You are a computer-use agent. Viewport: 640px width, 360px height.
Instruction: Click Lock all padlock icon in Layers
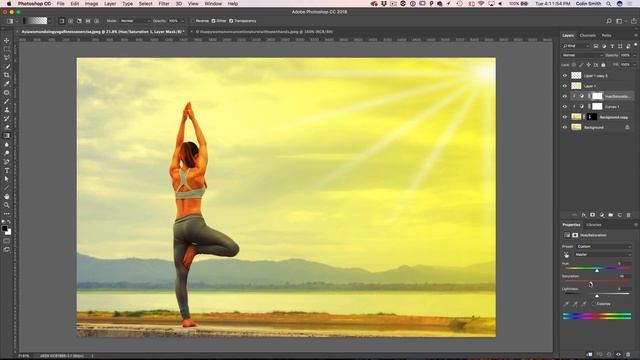click(x=603, y=65)
